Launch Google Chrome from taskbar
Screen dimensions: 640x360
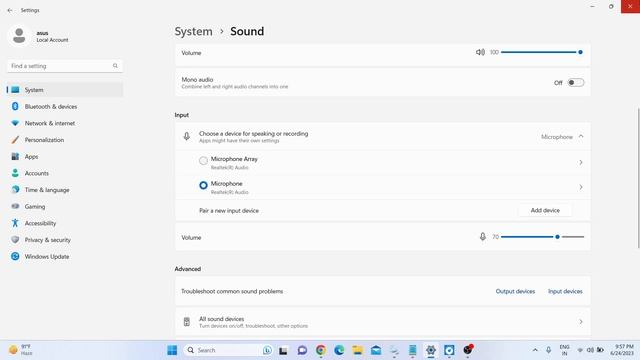[321, 350]
